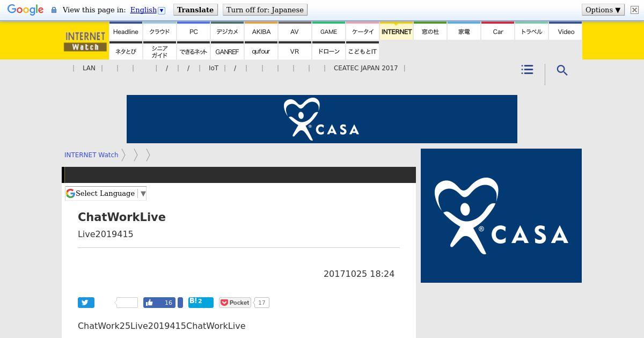Click the IoT topic link

tap(214, 68)
